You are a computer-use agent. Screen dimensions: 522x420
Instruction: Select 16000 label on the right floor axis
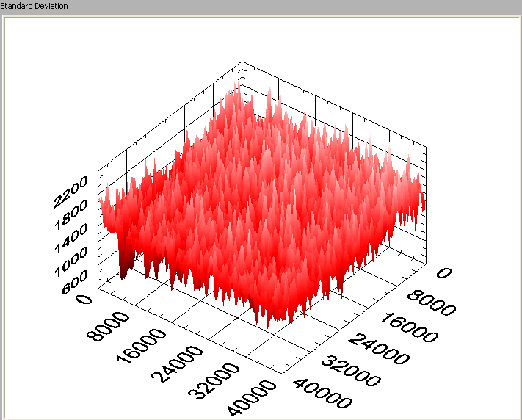point(409,327)
